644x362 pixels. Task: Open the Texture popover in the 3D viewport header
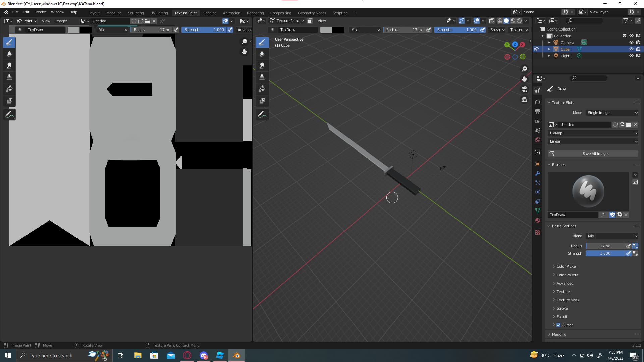click(x=519, y=30)
